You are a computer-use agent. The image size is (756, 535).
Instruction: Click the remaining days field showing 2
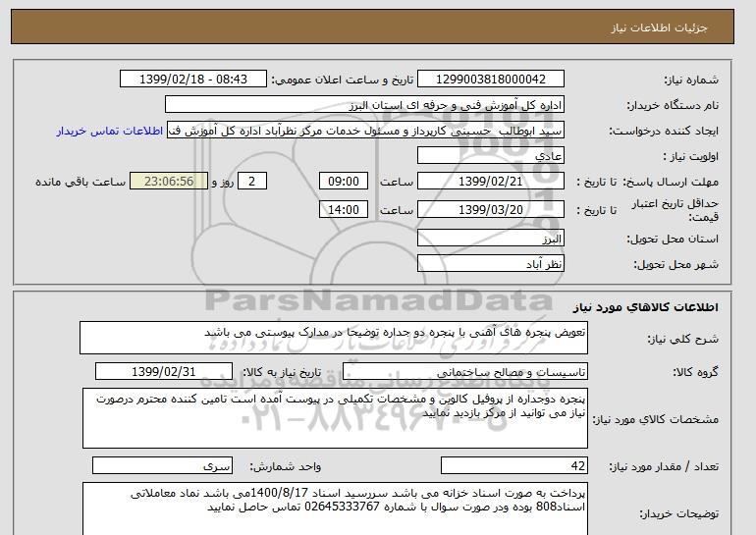251,182
